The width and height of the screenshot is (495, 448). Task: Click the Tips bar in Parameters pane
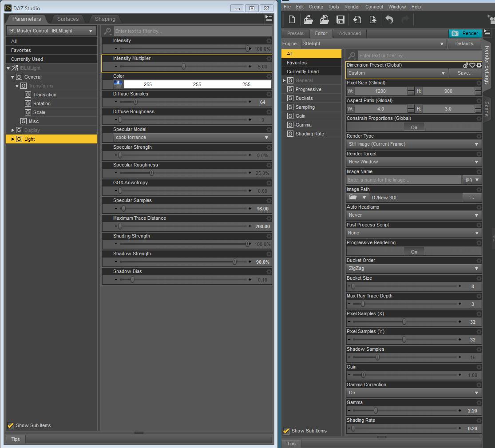[x=16, y=439]
